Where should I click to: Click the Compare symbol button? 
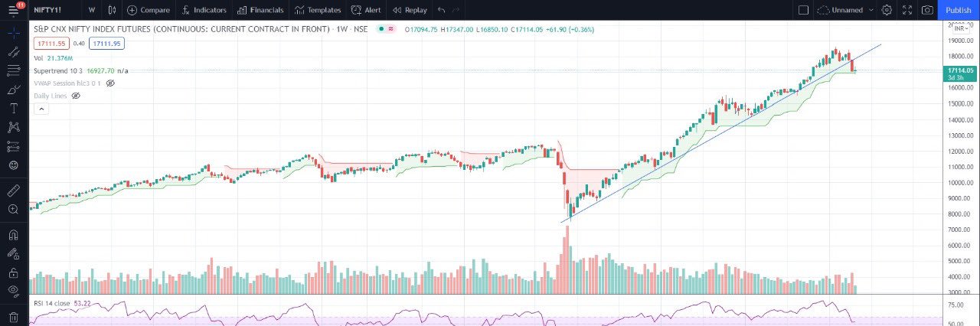[149, 10]
